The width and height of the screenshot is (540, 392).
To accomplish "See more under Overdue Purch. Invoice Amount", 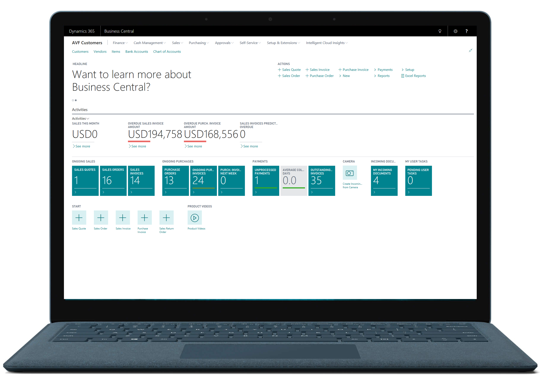I will 193,146.
